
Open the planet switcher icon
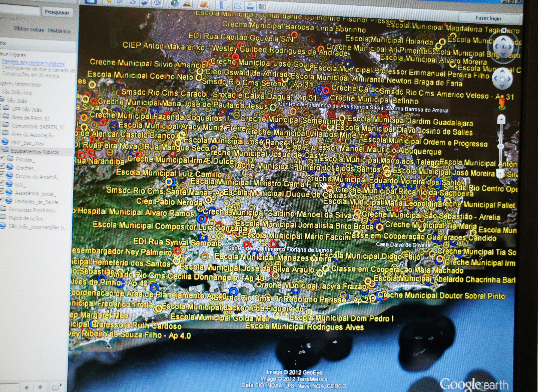click(204, 5)
